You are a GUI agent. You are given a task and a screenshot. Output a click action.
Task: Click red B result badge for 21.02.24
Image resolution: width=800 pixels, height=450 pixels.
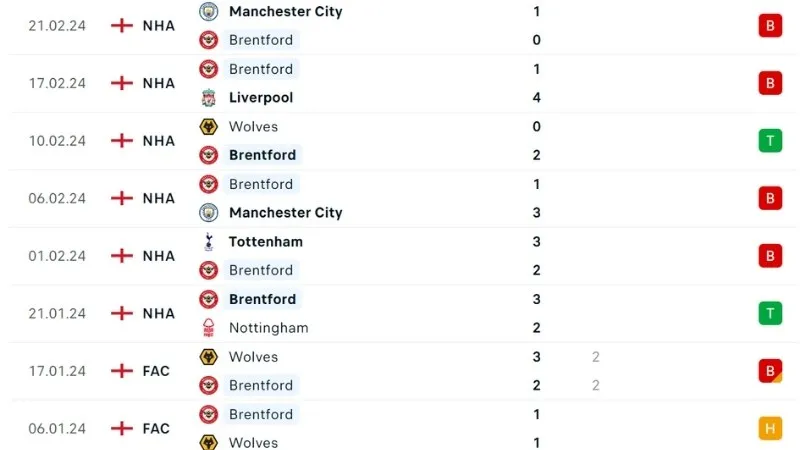point(769,26)
